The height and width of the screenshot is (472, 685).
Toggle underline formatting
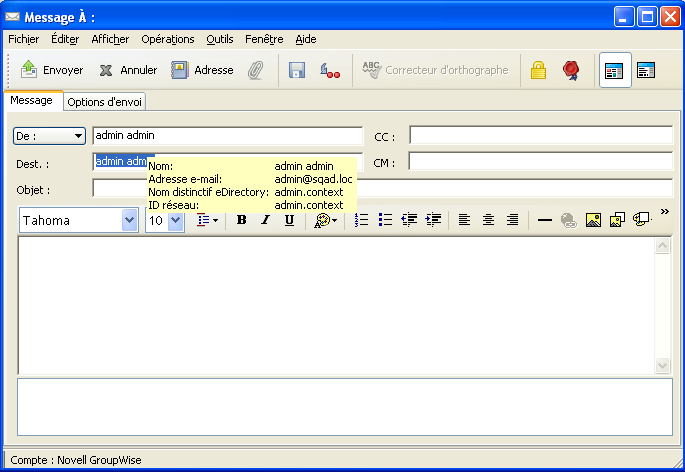pos(289,220)
